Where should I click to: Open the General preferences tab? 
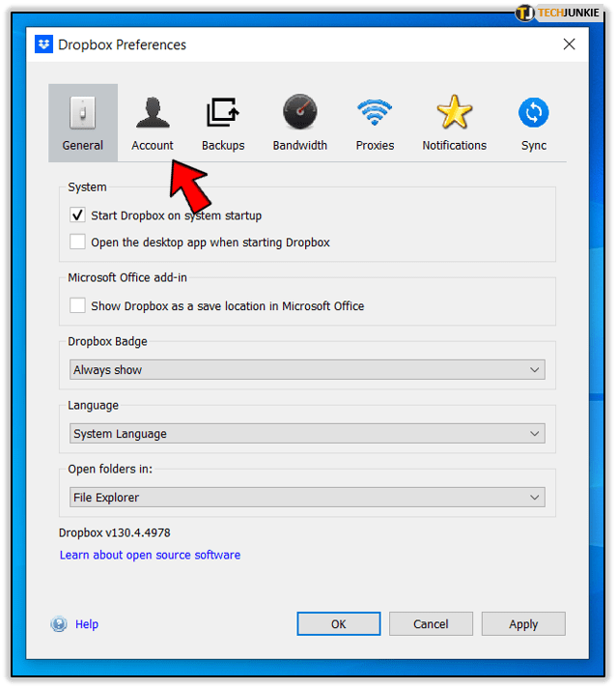point(83,123)
